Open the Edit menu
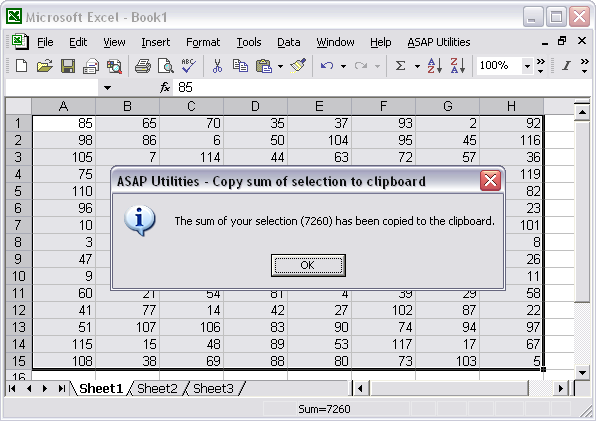The image size is (596, 421). 78,42
